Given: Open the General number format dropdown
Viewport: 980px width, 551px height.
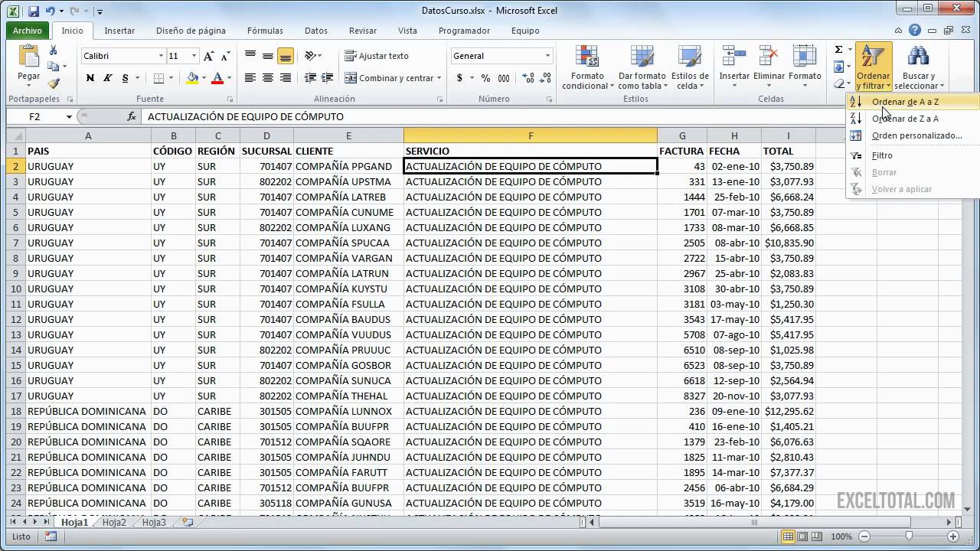Looking at the screenshot, I should [548, 55].
